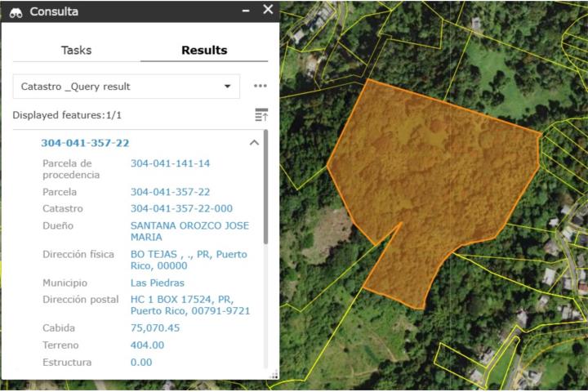Click Parcela de procedencia value 304-041-141-14
This screenshot has height=392, width=588.
(x=170, y=163)
